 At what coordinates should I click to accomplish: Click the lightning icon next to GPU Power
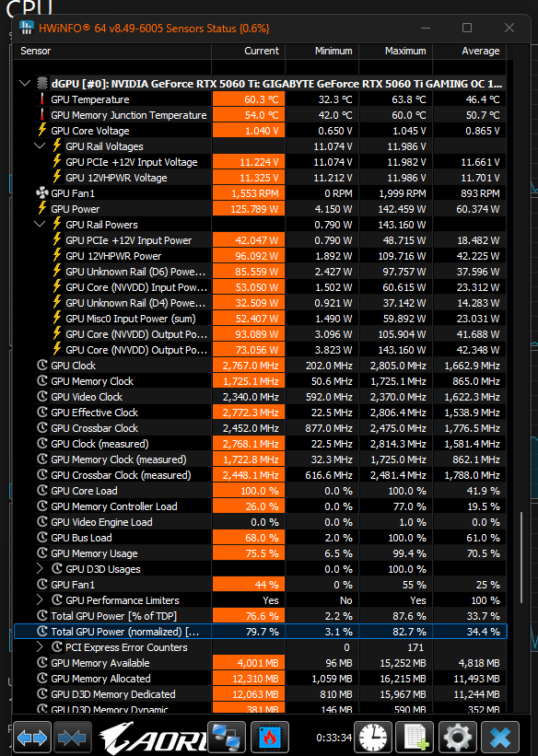42,208
